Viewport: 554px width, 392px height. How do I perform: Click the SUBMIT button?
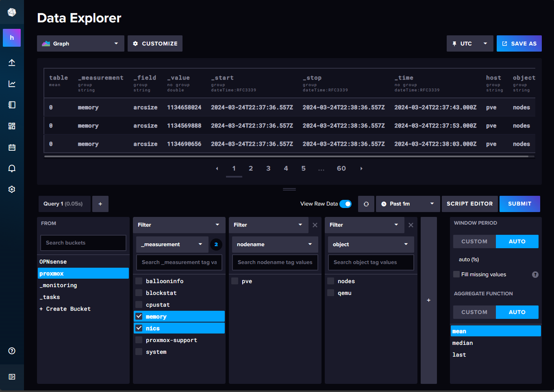520,204
